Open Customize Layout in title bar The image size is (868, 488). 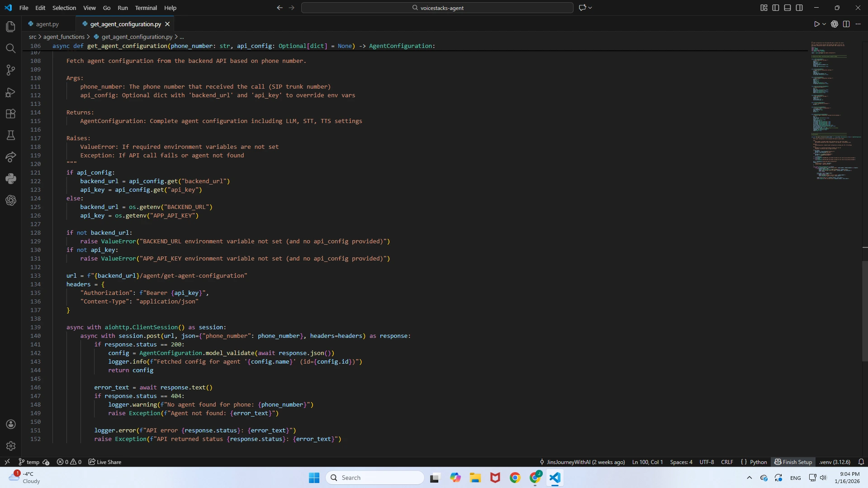(764, 8)
